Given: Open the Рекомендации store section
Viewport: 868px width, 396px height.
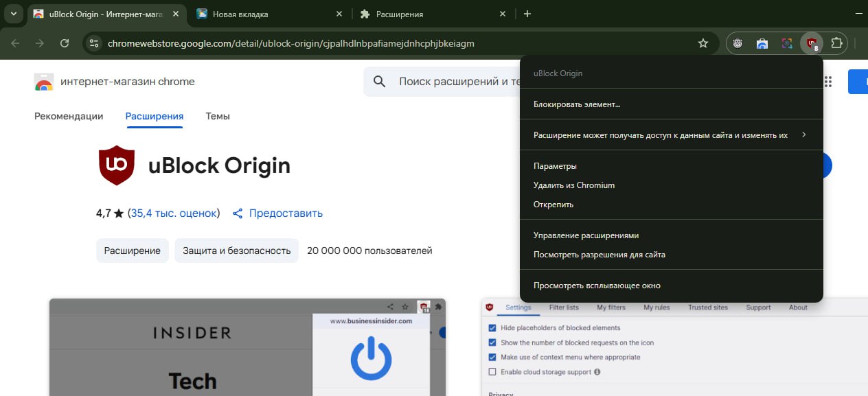Looking at the screenshot, I should [69, 116].
